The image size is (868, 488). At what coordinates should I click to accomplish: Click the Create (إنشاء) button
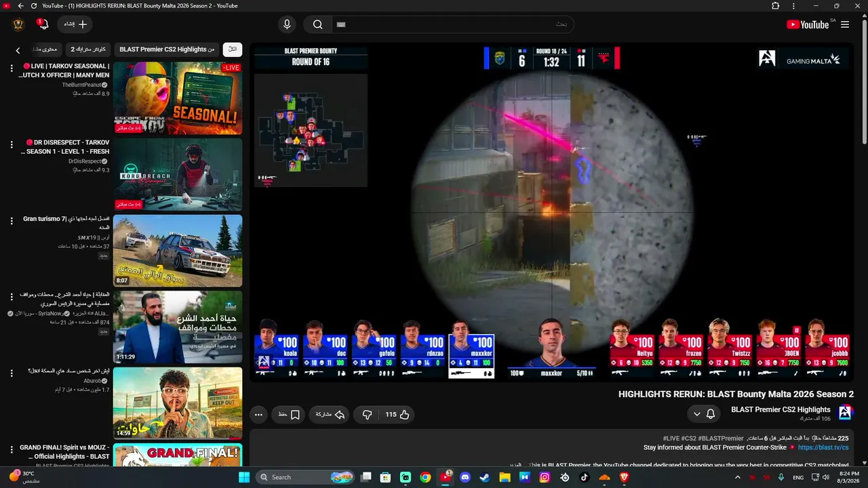pyautogui.click(x=75, y=24)
